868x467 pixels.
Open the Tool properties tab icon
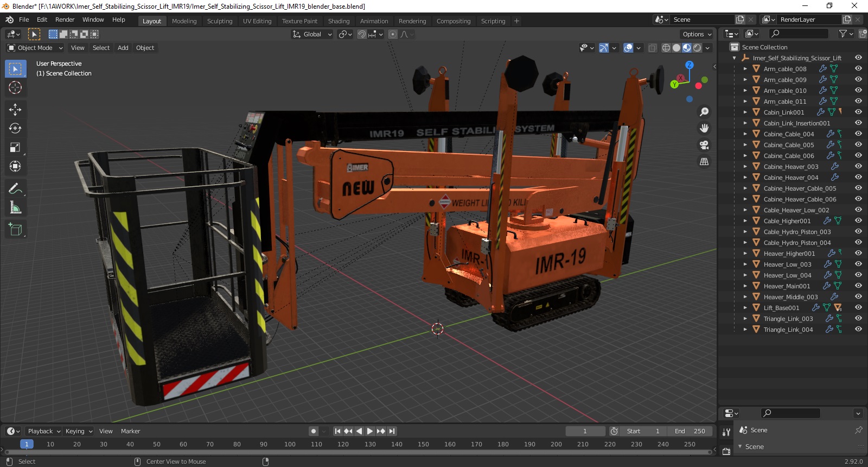pyautogui.click(x=726, y=432)
